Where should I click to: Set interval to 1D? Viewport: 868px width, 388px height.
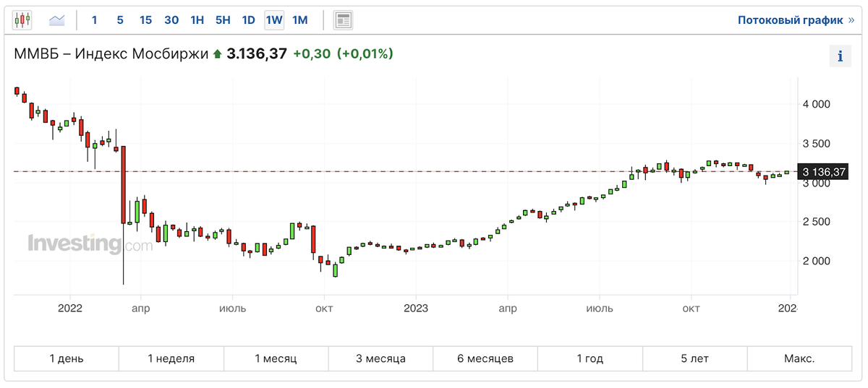(248, 20)
